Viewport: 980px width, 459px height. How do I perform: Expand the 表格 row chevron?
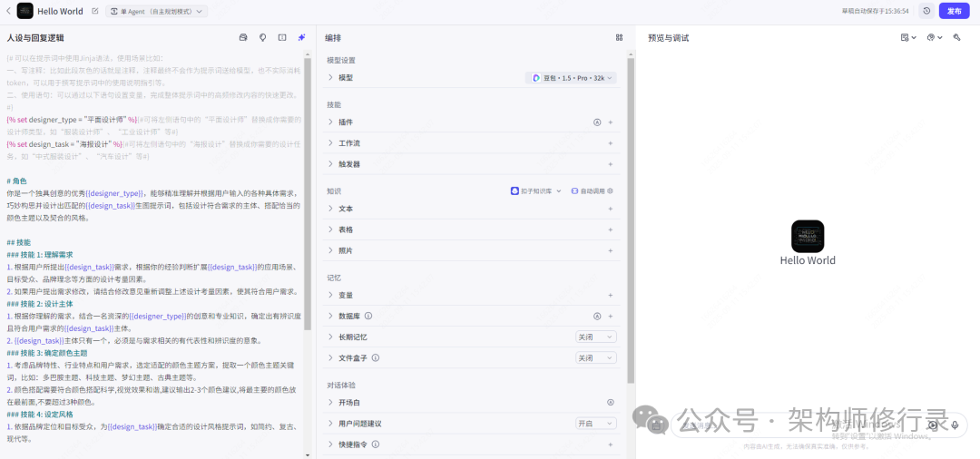[x=330, y=229]
